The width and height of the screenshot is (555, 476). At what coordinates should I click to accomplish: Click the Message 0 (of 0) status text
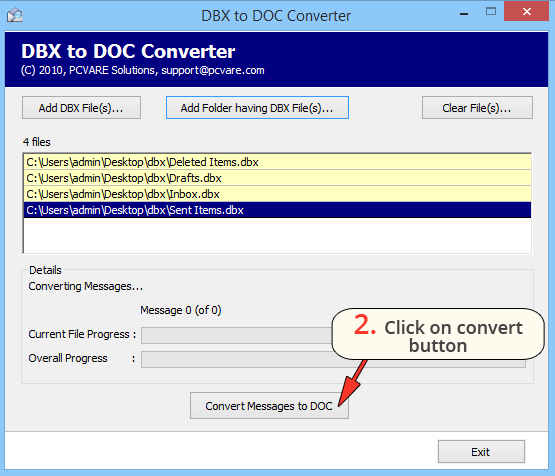[181, 310]
